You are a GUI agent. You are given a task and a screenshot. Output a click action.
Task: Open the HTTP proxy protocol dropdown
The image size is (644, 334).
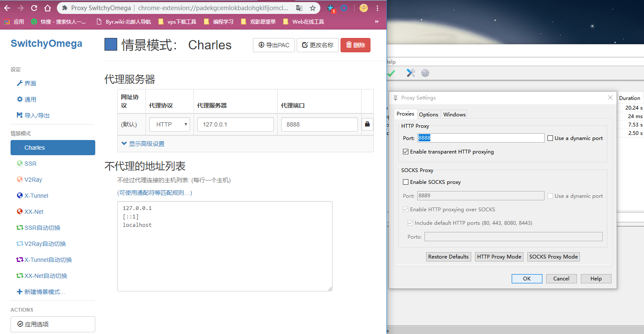169,124
